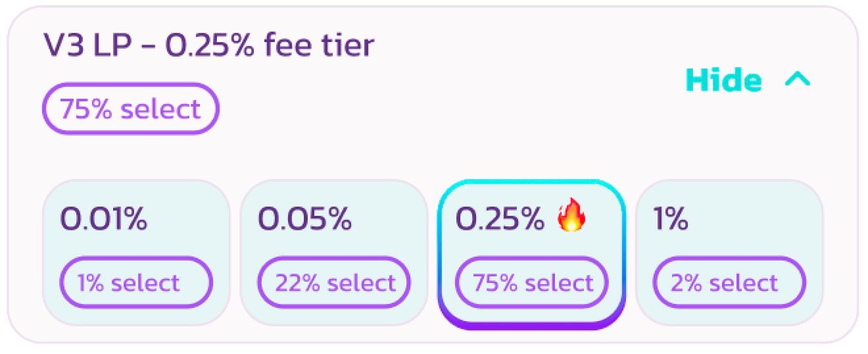Click the '0.25%' label text

tap(500, 218)
